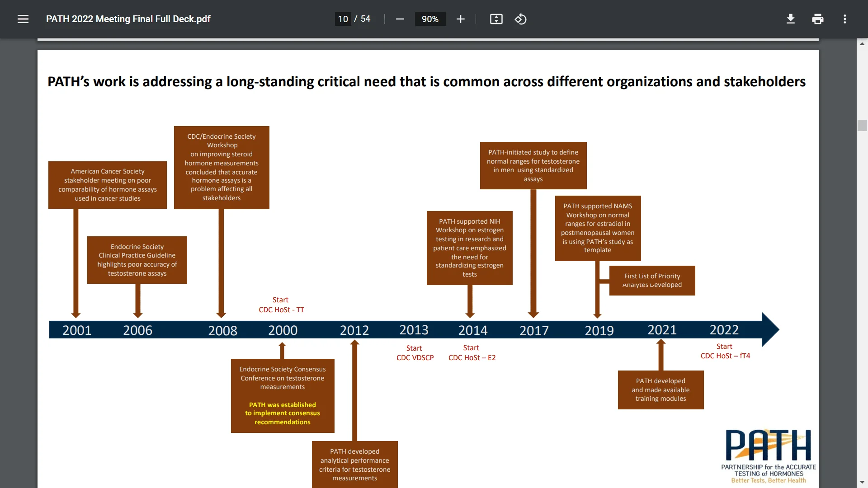Image resolution: width=868 pixels, height=488 pixels.
Task: Click the 90% zoom level field
Action: point(430,19)
